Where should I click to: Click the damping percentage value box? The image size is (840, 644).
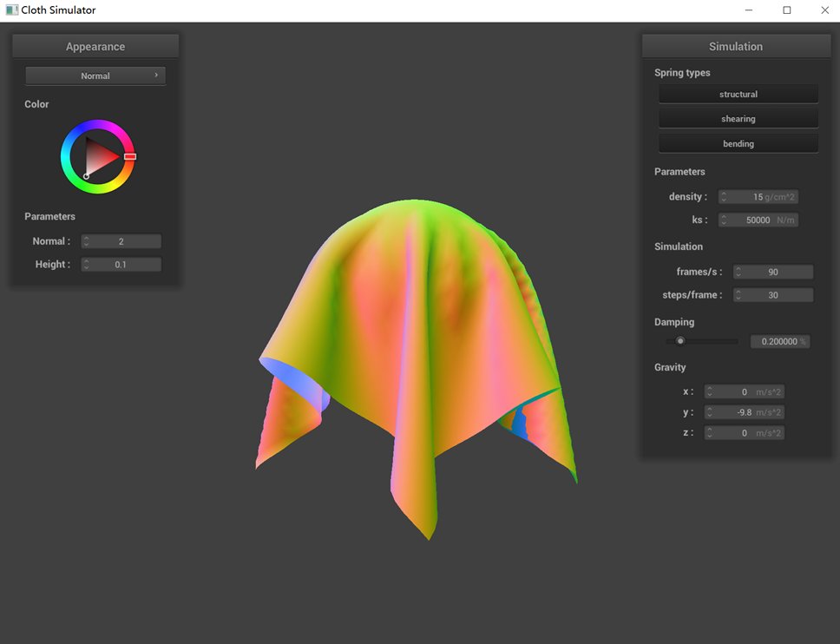point(779,342)
